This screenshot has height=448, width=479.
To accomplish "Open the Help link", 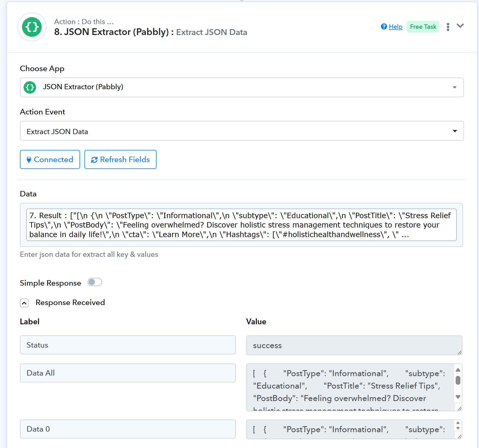I will 396,27.
